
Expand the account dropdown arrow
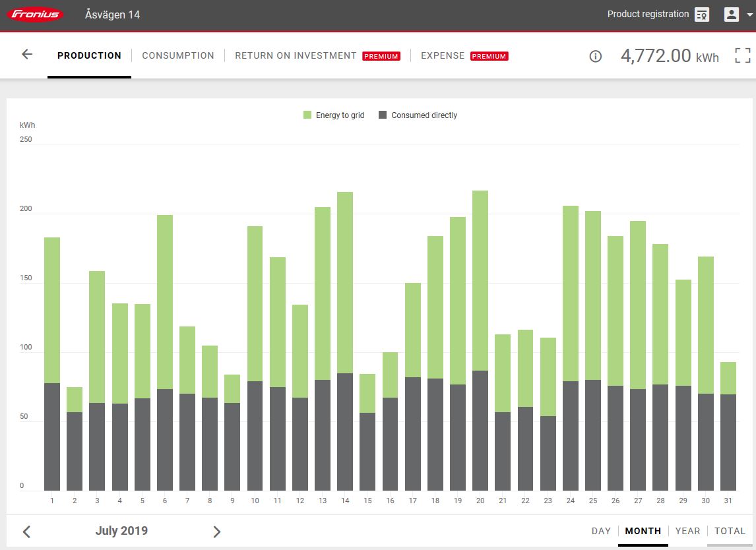(749, 15)
